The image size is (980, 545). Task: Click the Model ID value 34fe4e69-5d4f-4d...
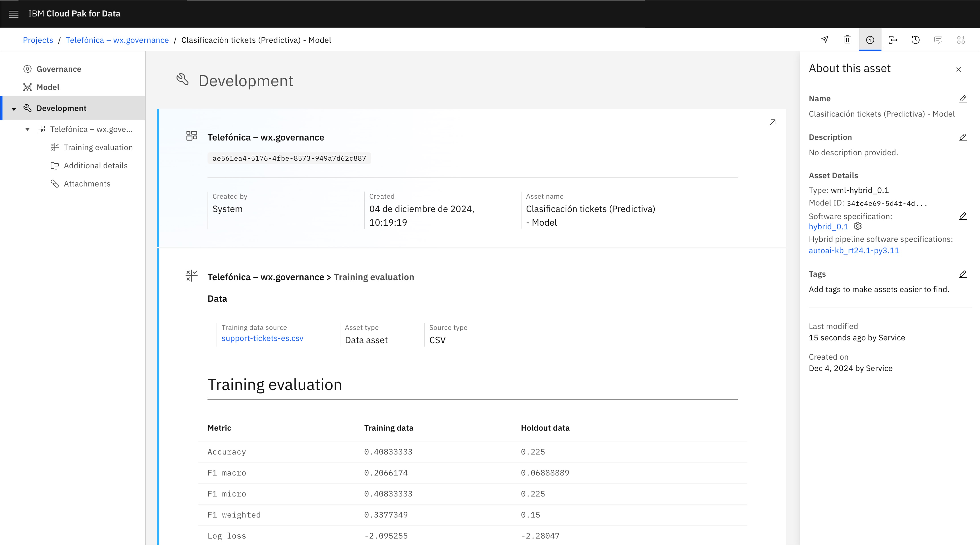[x=887, y=204]
